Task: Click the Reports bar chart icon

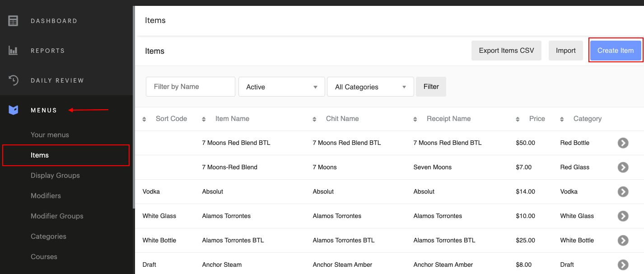Action: [x=14, y=51]
